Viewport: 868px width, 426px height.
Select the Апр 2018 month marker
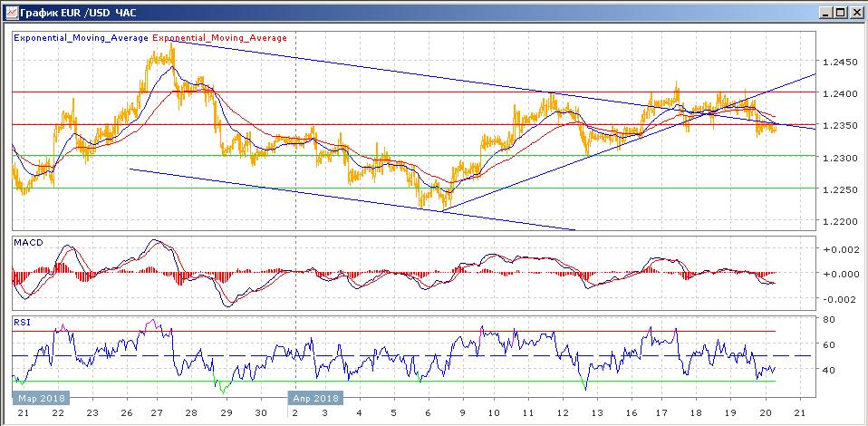click(x=315, y=398)
